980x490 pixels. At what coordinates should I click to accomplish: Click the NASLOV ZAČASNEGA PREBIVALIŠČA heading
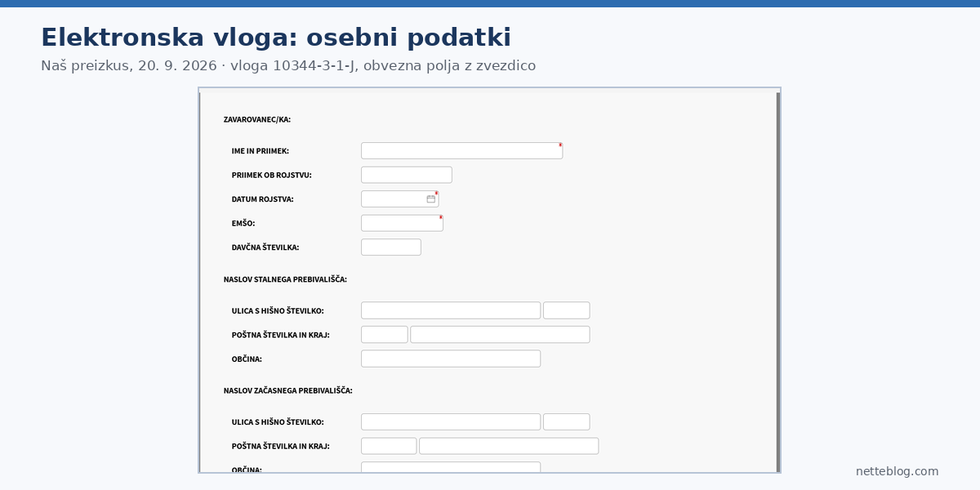[x=288, y=390]
